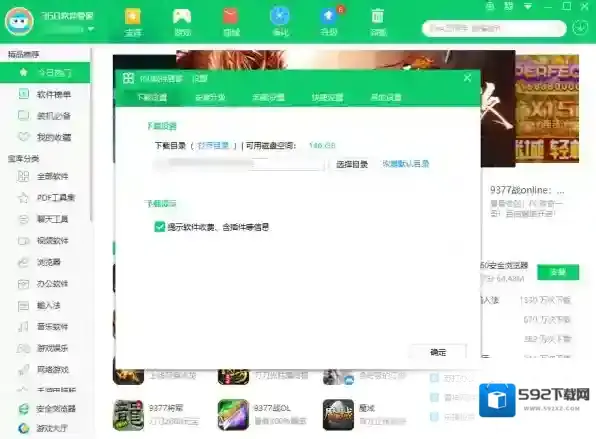Expand the account dropdown arrow under 360软件管家
The width and height of the screenshot is (596, 439).
click(x=91, y=29)
